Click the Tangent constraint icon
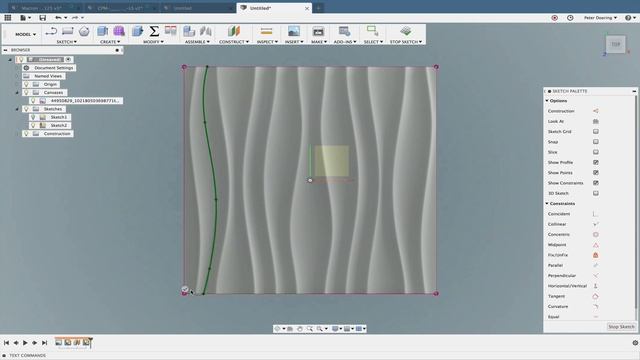The image size is (640, 360). tap(596, 296)
